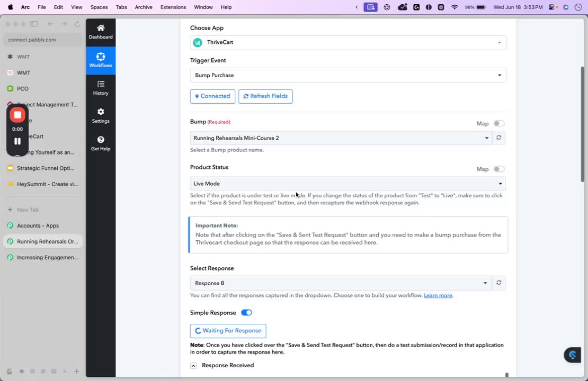Open the Choose App ThriveCart dropdown
588x381 pixels.
348,42
